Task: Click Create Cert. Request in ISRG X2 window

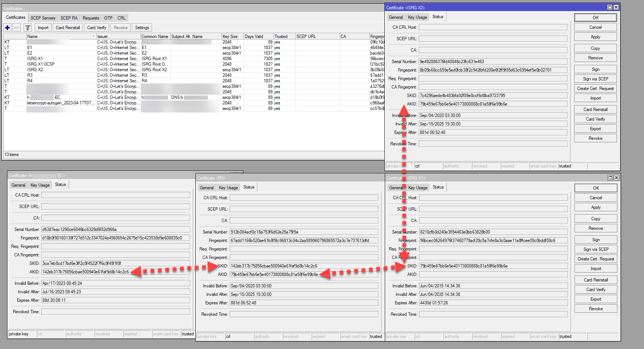Action: [x=596, y=89]
